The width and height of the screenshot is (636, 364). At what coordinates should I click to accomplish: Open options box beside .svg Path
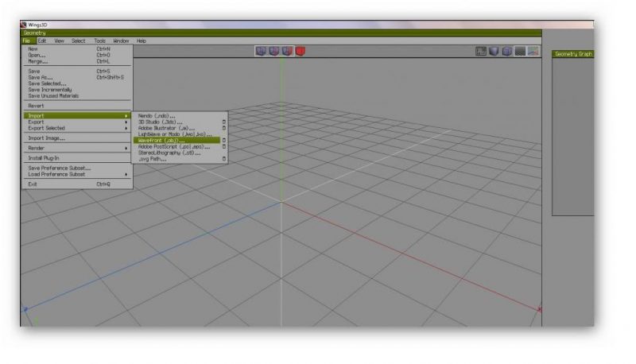point(224,159)
